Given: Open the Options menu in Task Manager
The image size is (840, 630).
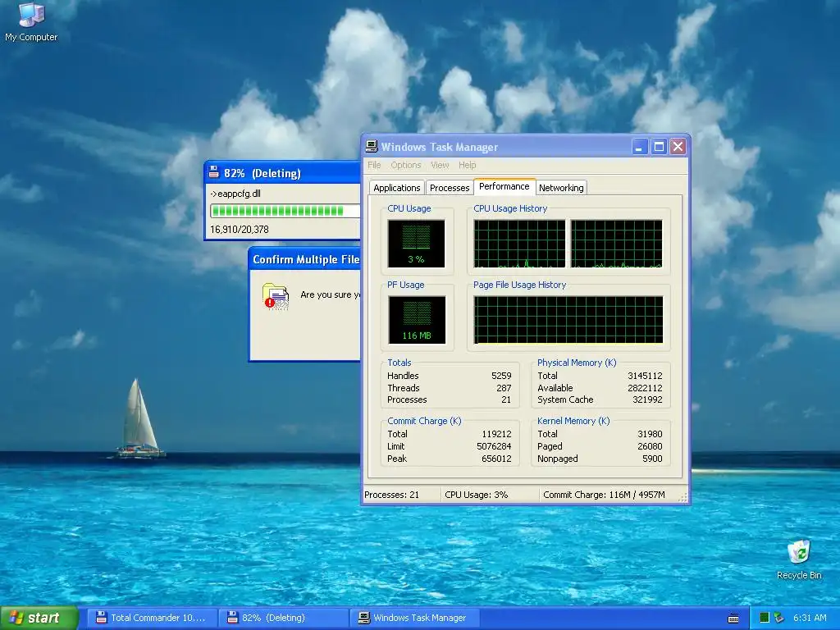Looking at the screenshot, I should [x=405, y=165].
